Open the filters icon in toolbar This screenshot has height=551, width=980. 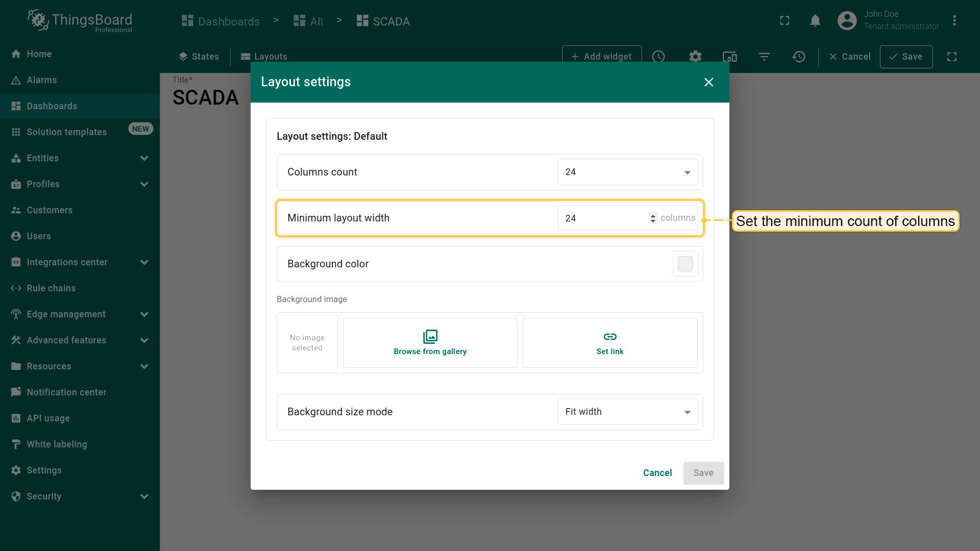764,57
